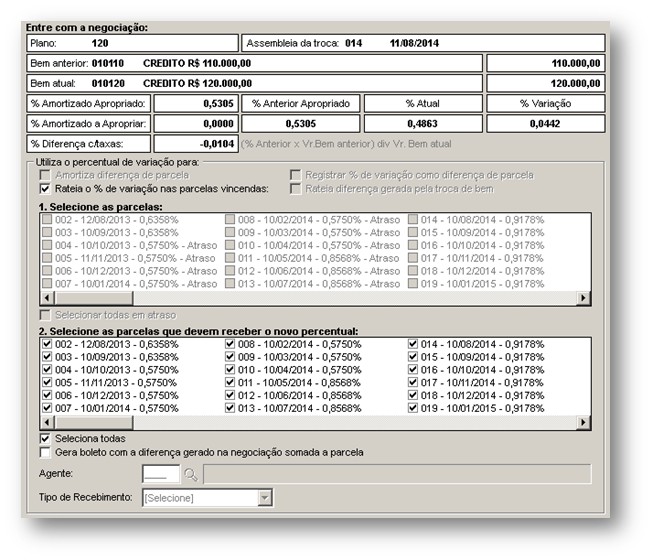The width and height of the screenshot is (652, 560).
Task: Uncheck parcela 013 - 10/07/2014 in list 2
Action: 230,408
